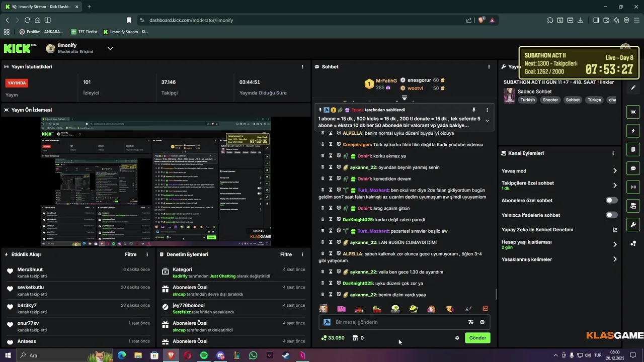The image size is (644, 362).
Task: Click the chat identity badge in message box
Action: pyautogui.click(x=327, y=322)
